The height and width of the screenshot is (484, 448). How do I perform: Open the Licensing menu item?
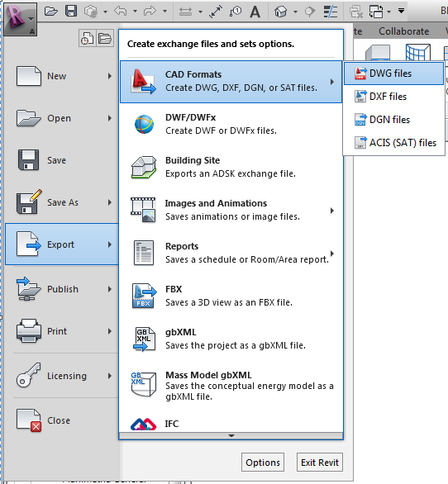tap(62, 376)
